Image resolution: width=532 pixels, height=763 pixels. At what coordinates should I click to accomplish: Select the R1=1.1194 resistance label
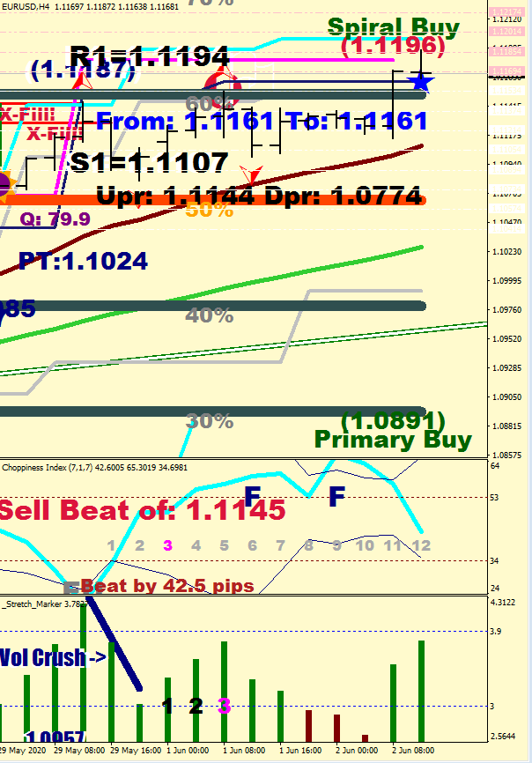150,56
